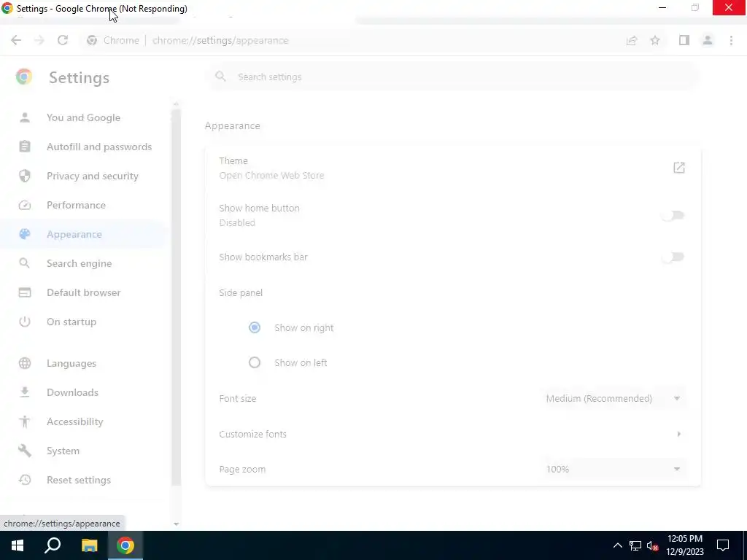Select Show on left radio button
This screenshot has height=560, width=747.
(x=255, y=363)
